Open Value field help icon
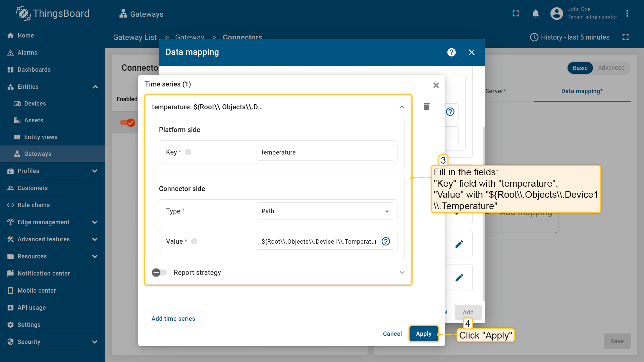The image size is (644, 362). click(386, 241)
